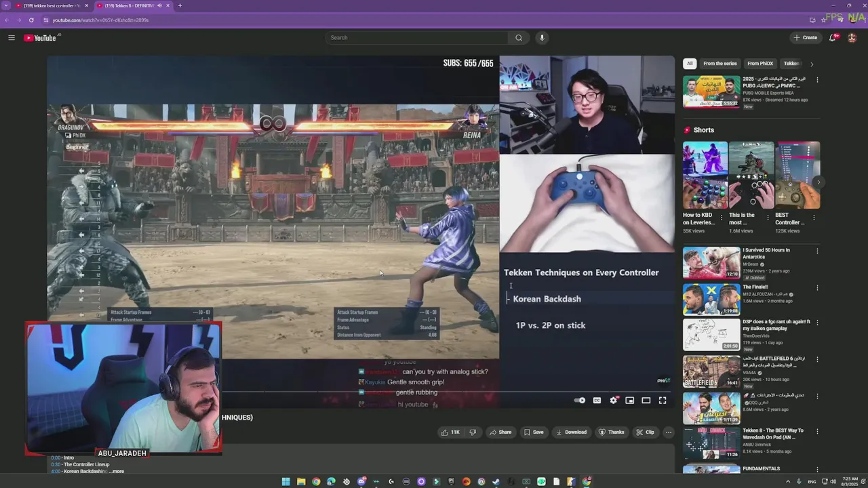The width and height of the screenshot is (868, 488).
Task: Open a new browser tab
Action: pyautogui.click(x=180, y=5)
